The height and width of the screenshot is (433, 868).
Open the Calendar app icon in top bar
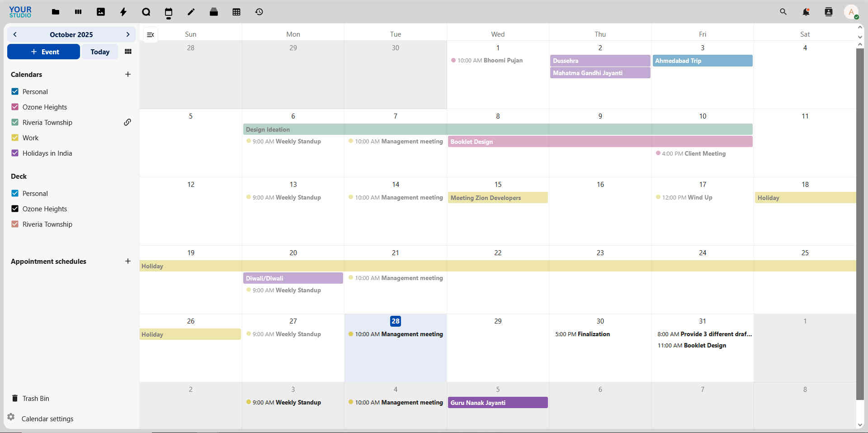point(169,12)
